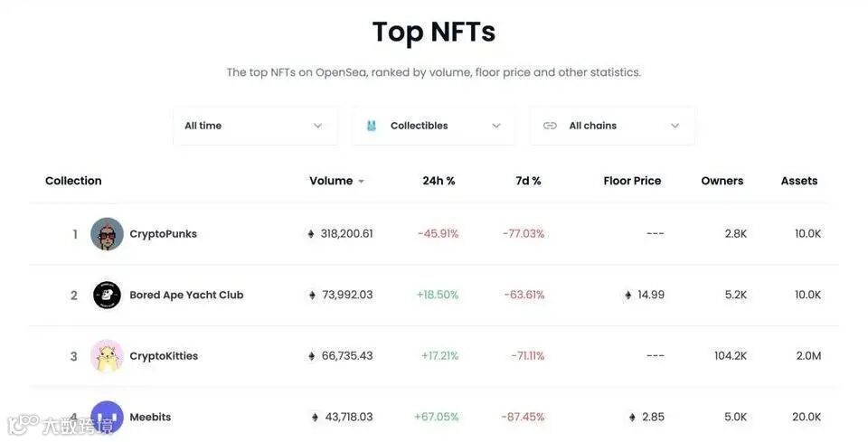Sort by the 7d % column header
This screenshot has height=442, width=868.
pos(528,181)
